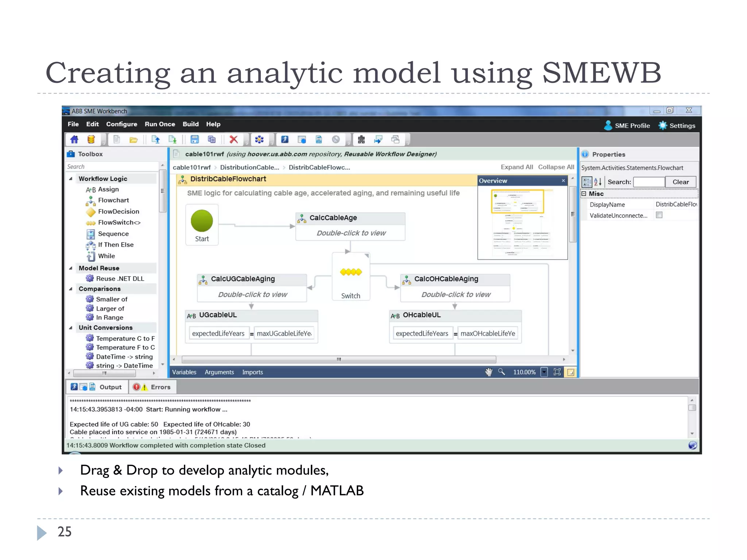
Task: Save workflow with floppy disk icon
Action: coord(195,139)
